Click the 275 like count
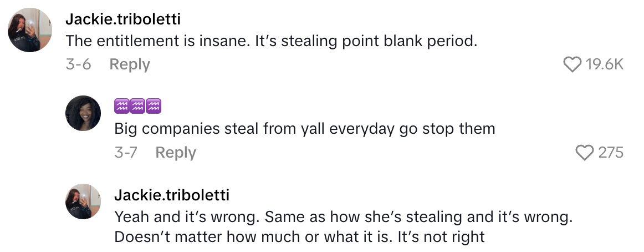 click(x=611, y=153)
